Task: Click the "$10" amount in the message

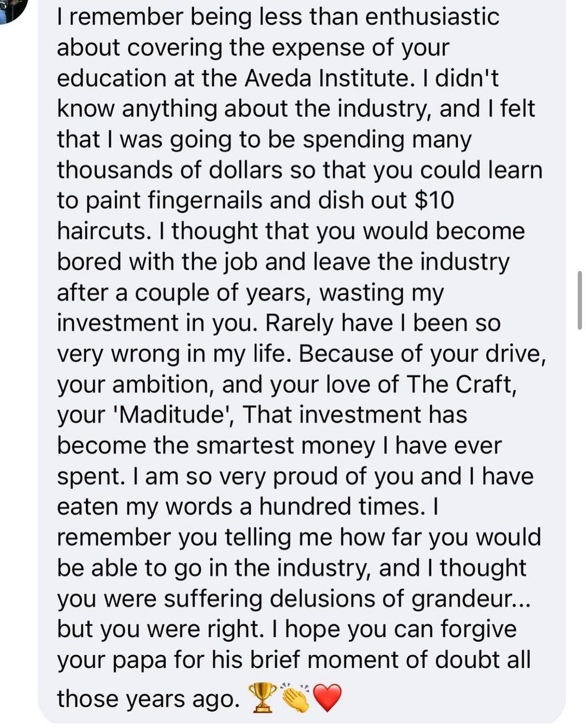Action: tap(434, 200)
